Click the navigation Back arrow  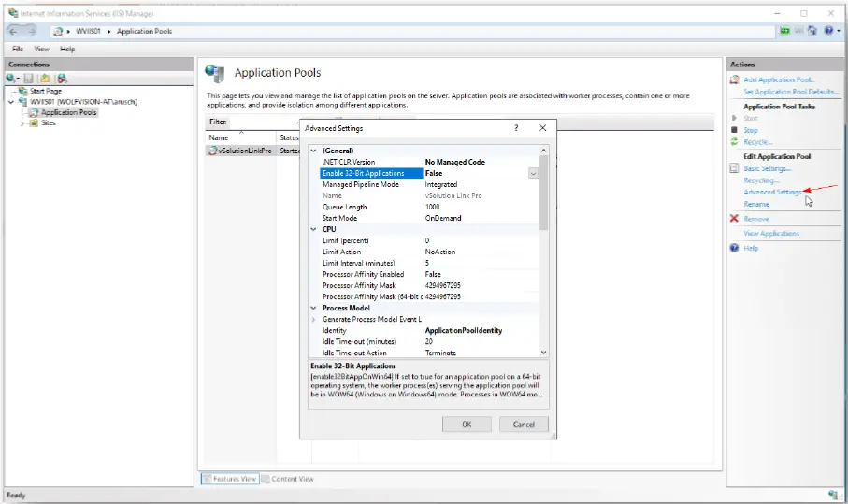(x=13, y=31)
